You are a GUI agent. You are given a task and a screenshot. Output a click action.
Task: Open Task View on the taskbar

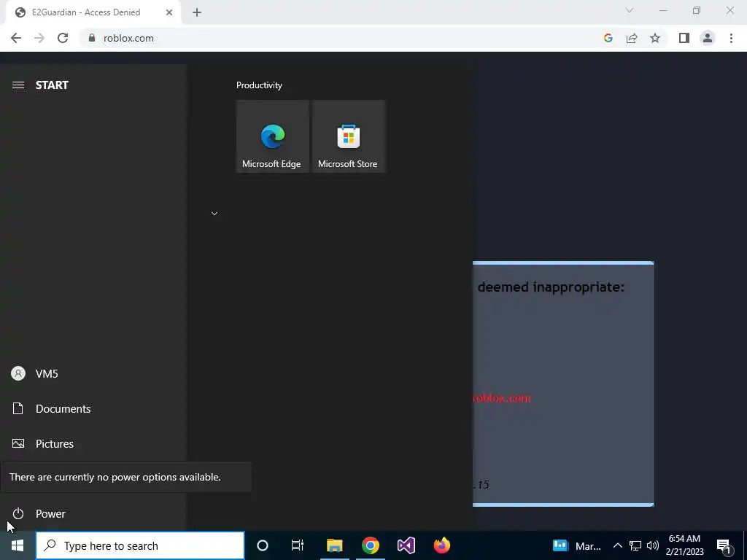pos(298,545)
